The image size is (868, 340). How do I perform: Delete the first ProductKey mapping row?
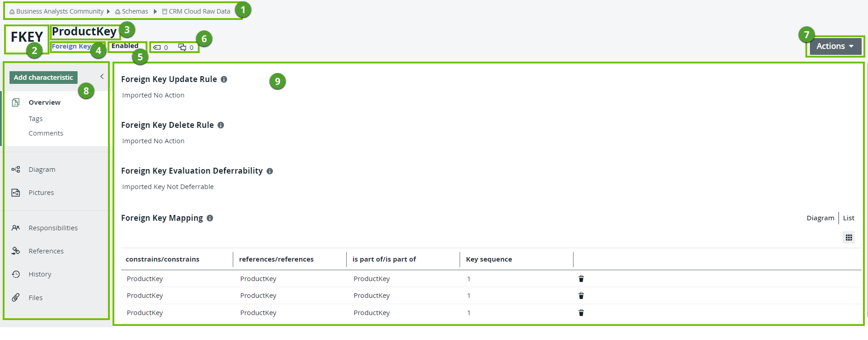pyautogui.click(x=581, y=279)
